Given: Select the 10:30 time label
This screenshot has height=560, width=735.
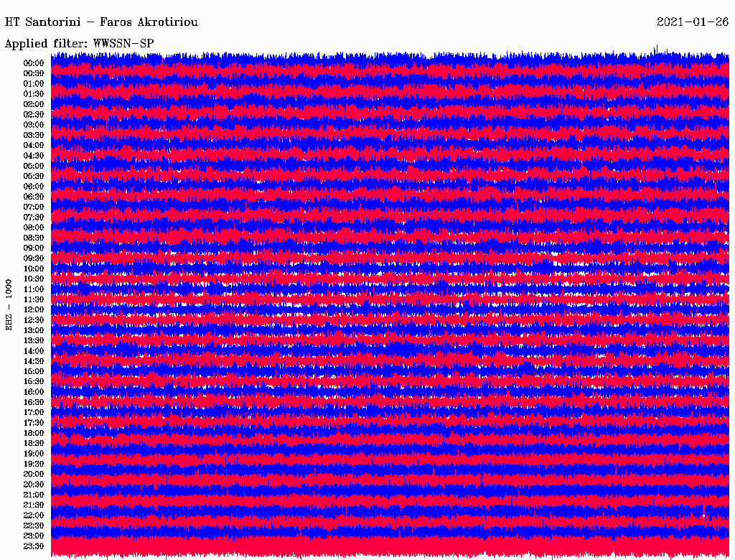Looking at the screenshot, I should pos(34,279).
